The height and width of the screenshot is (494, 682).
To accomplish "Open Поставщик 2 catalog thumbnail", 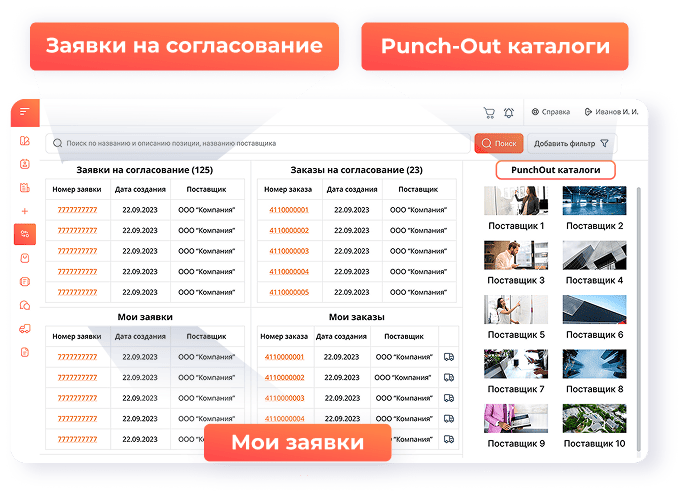I will coord(595,200).
